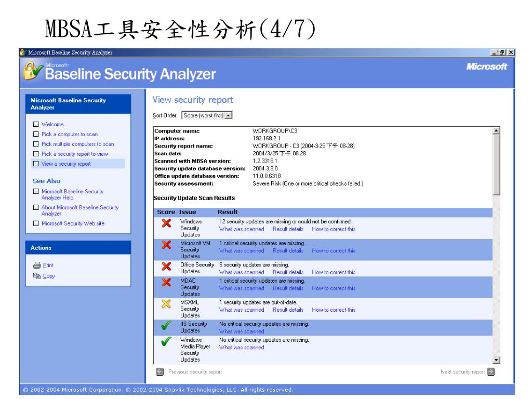Click yellow X beside MSXML Security Updates

coord(166,304)
